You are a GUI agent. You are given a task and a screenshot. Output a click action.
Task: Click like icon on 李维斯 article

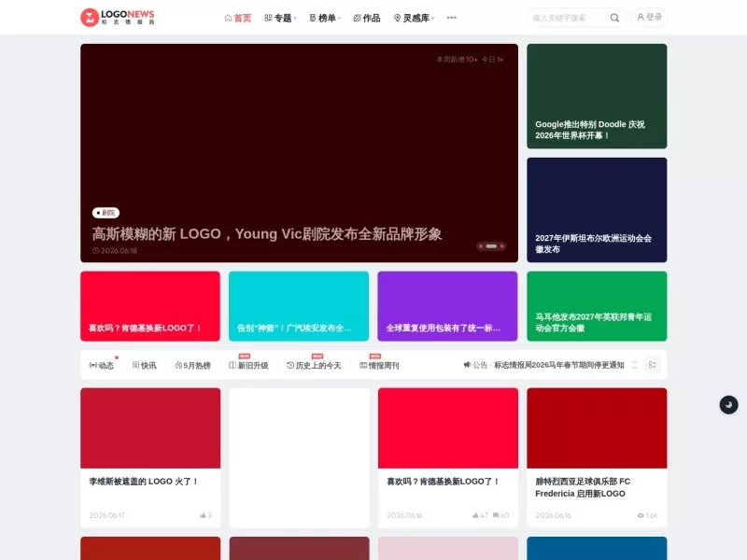coord(203,515)
